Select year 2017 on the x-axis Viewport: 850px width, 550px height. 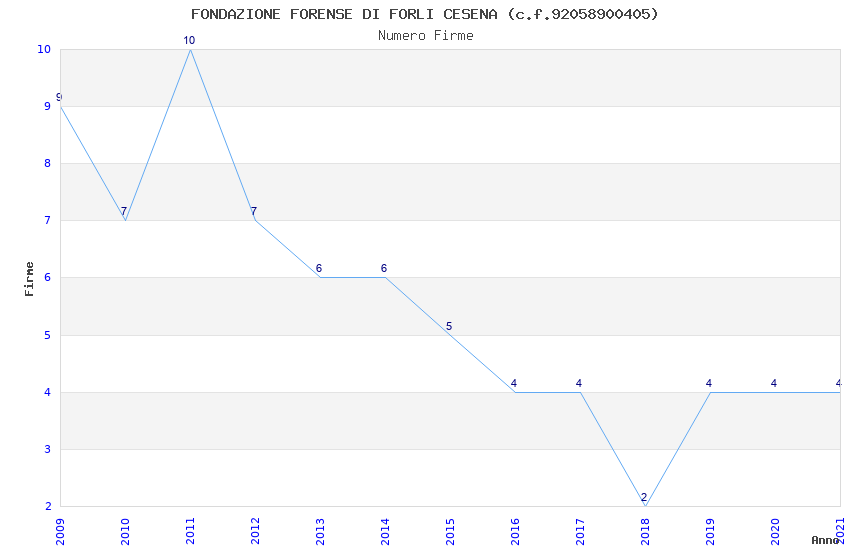[x=580, y=532]
